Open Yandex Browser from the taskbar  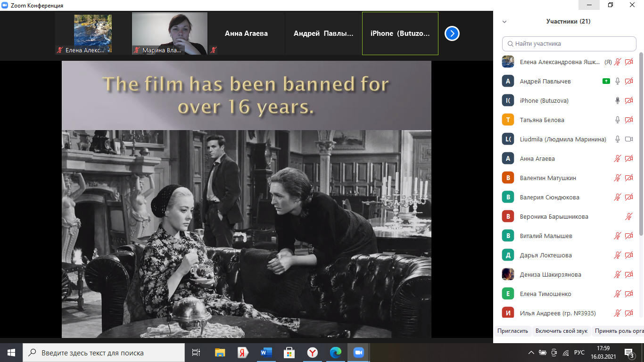pos(312,353)
